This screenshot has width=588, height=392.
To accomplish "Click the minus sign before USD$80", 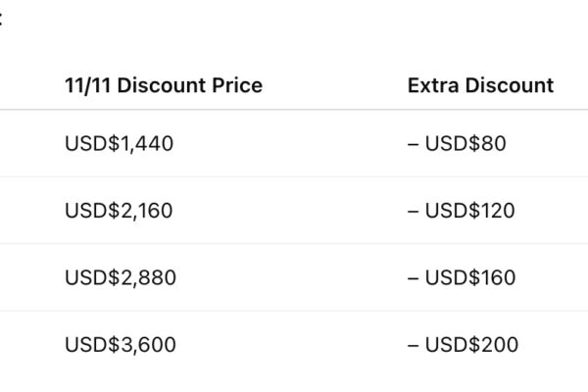I will (413, 144).
